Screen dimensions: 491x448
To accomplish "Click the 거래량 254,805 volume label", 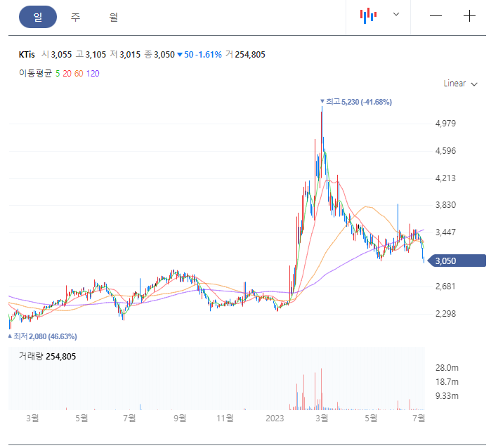I will pyautogui.click(x=47, y=356).
